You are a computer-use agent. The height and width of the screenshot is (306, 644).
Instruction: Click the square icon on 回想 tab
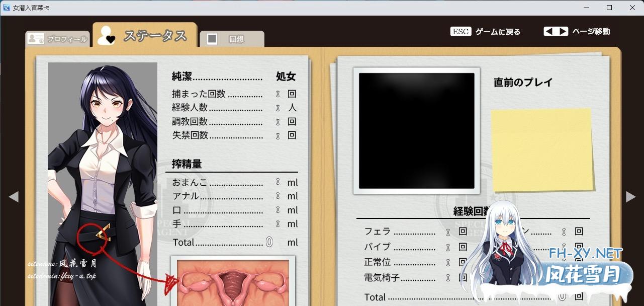tap(212, 39)
